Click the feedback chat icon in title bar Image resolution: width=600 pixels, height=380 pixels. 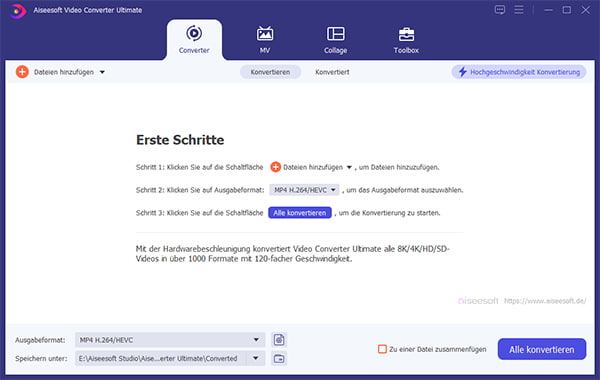click(x=499, y=10)
